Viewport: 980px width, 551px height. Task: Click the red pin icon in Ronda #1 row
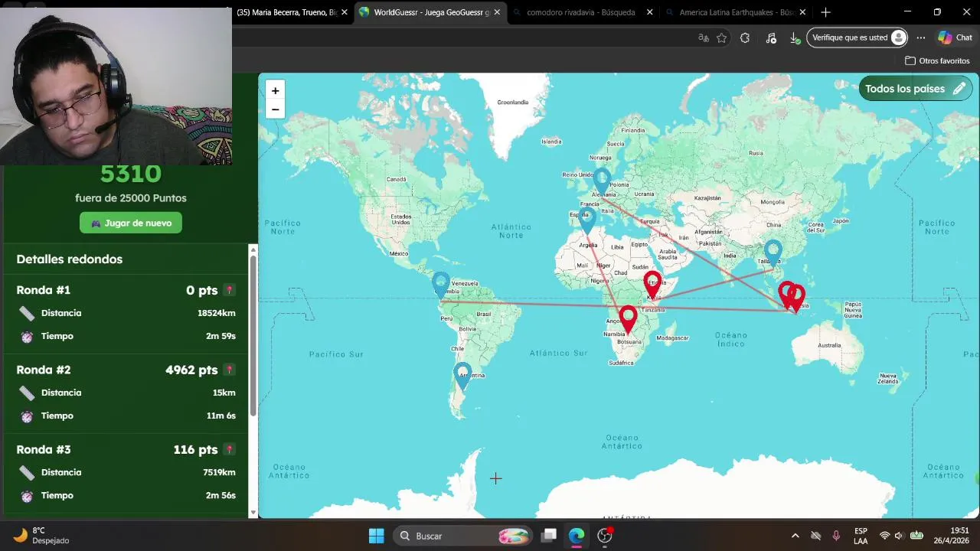(229, 290)
